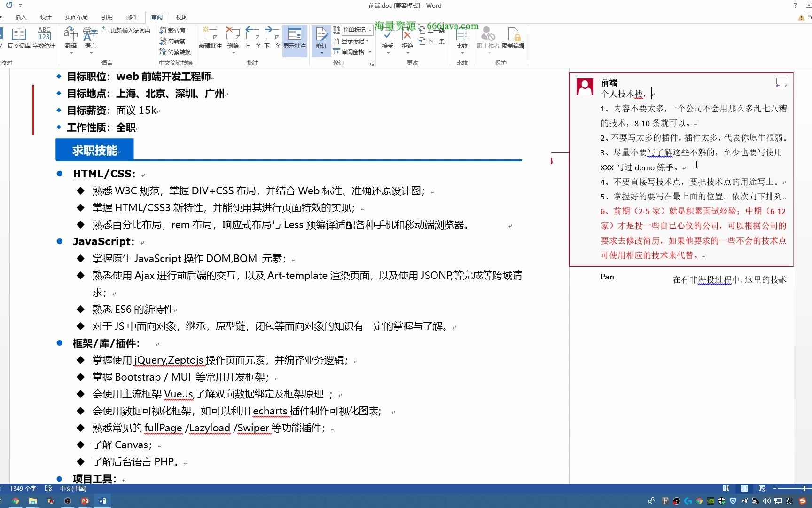Open the Thesaurus (同义词库) tool
This screenshot has width=812, height=508.
[19, 38]
